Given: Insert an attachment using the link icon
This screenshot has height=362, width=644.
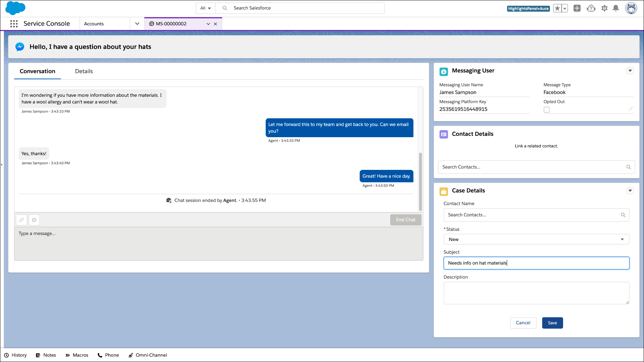Looking at the screenshot, I should click(x=21, y=220).
